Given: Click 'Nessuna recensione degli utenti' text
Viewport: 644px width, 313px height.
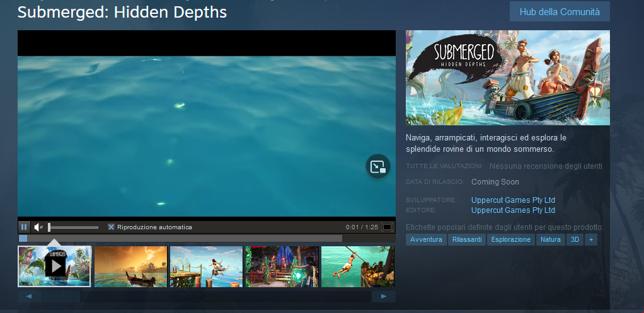Looking at the screenshot, I should [546, 166].
